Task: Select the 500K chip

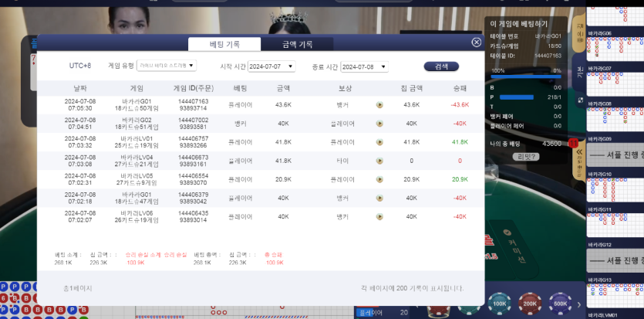Action: tap(560, 304)
